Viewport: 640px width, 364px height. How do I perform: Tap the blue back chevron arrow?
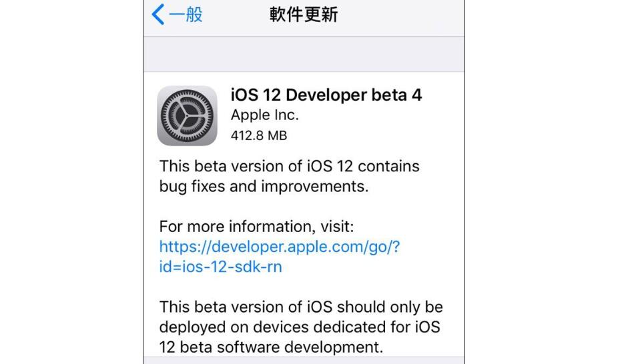(158, 14)
